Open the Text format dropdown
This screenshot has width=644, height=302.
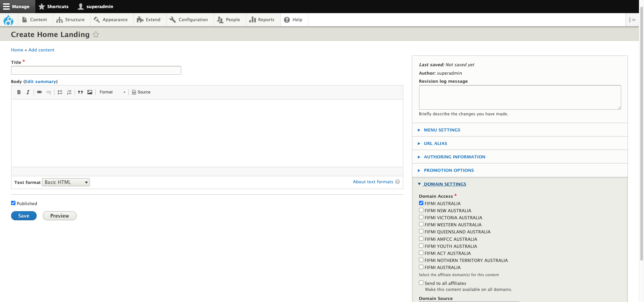click(x=66, y=182)
